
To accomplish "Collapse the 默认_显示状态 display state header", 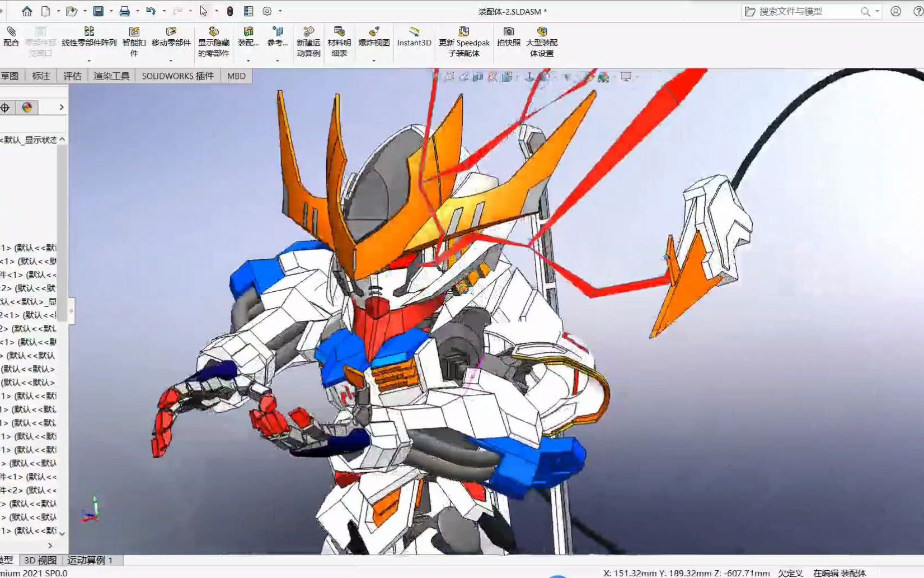I will (62, 139).
